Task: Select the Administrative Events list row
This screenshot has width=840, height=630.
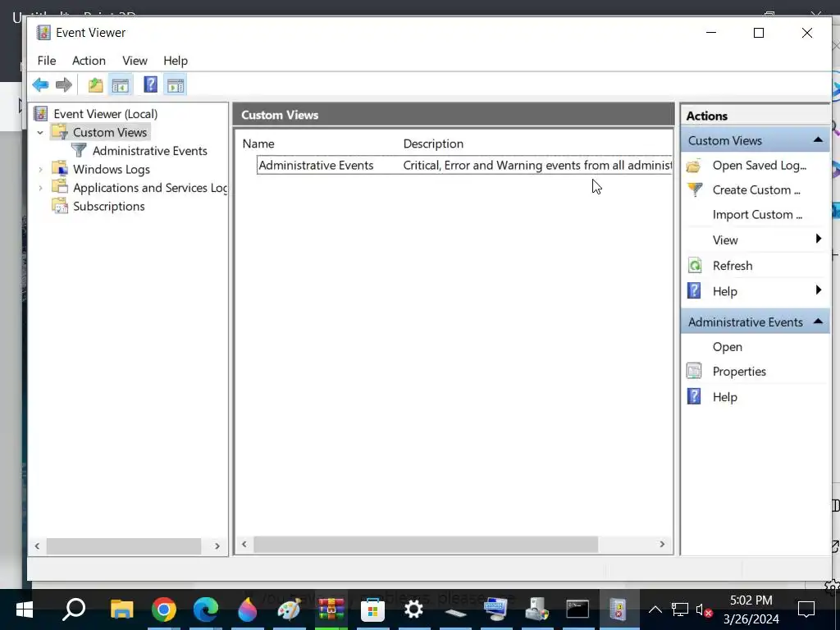Action: (x=464, y=165)
